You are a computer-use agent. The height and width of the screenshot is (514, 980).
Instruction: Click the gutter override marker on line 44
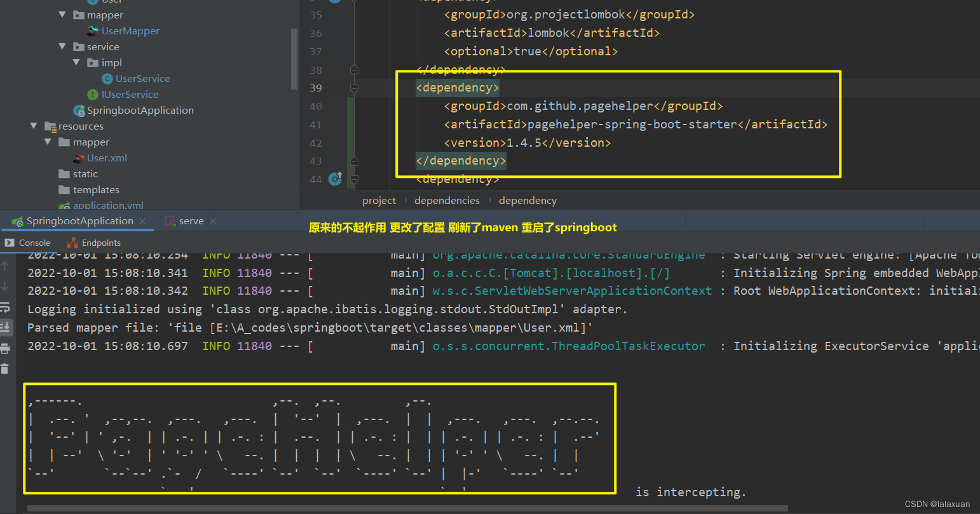(336, 179)
